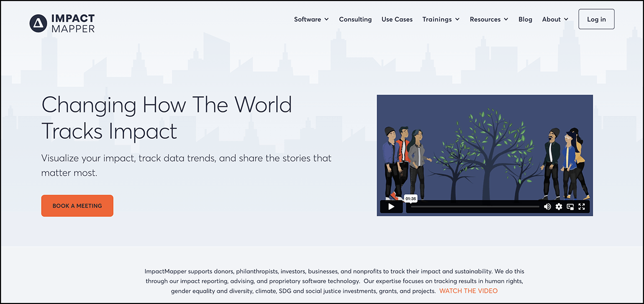Click the ImpactMapper logo

62,23
